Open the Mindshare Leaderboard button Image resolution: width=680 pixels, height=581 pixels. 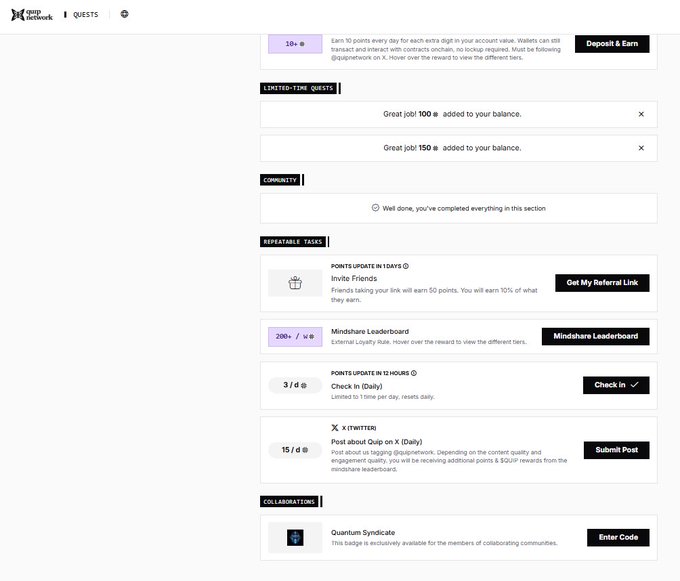point(595,336)
